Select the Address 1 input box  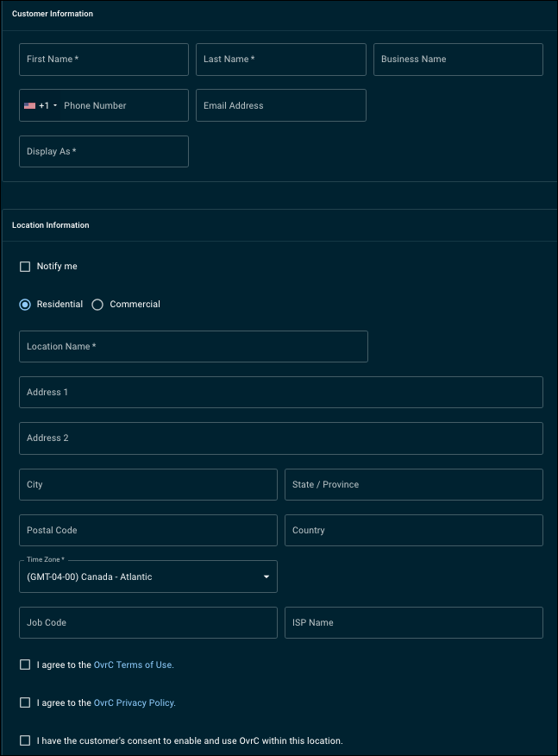coord(280,392)
